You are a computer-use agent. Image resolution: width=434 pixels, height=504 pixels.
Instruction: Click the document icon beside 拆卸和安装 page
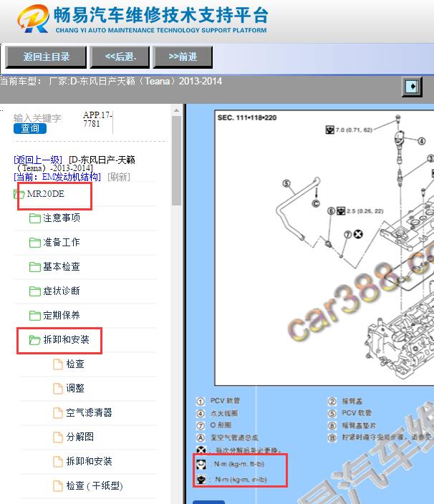(58, 462)
